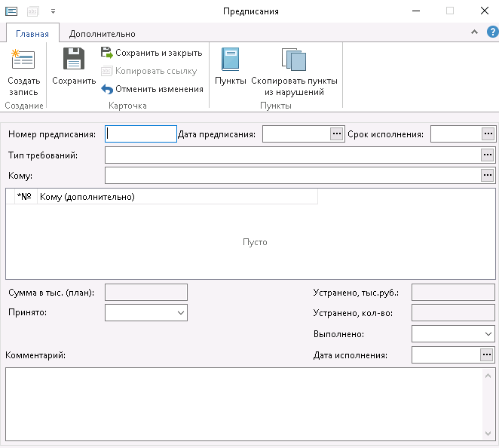Open the Кому ellipsis selector
This screenshot has height=448, width=499.
(487, 175)
